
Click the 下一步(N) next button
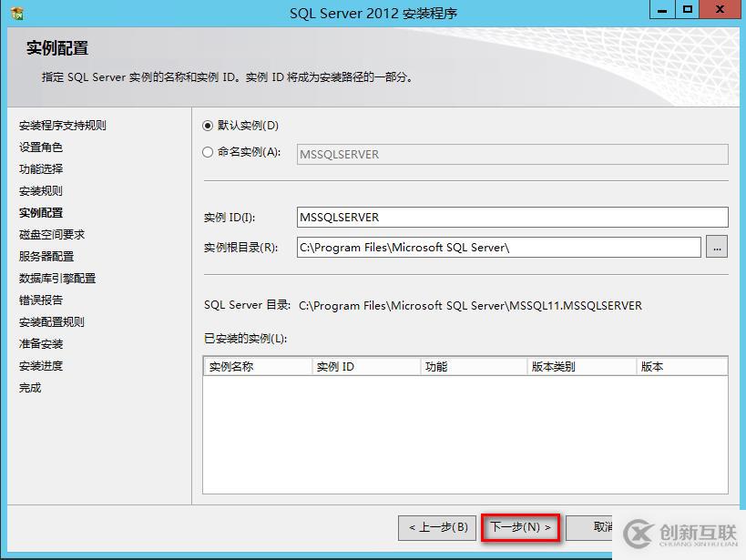tap(520, 527)
